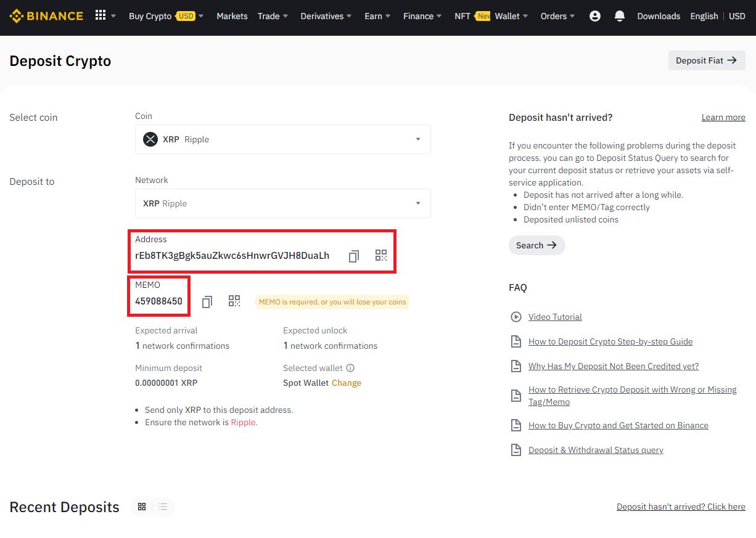Click the Selected wallet info icon
This screenshot has height=538, width=756.
click(x=350, y=368)
